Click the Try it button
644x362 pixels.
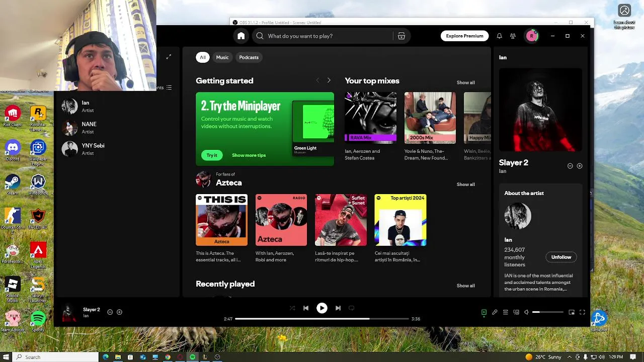click(212, 155)
